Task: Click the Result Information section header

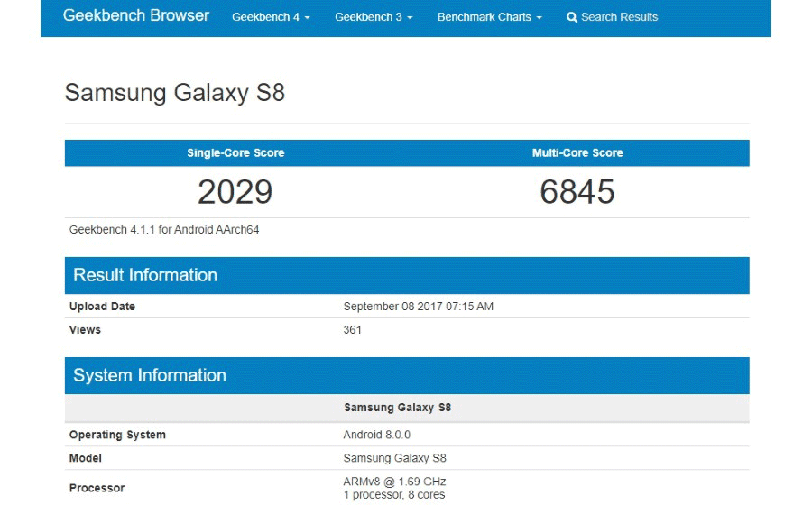Action: [407, 275]
